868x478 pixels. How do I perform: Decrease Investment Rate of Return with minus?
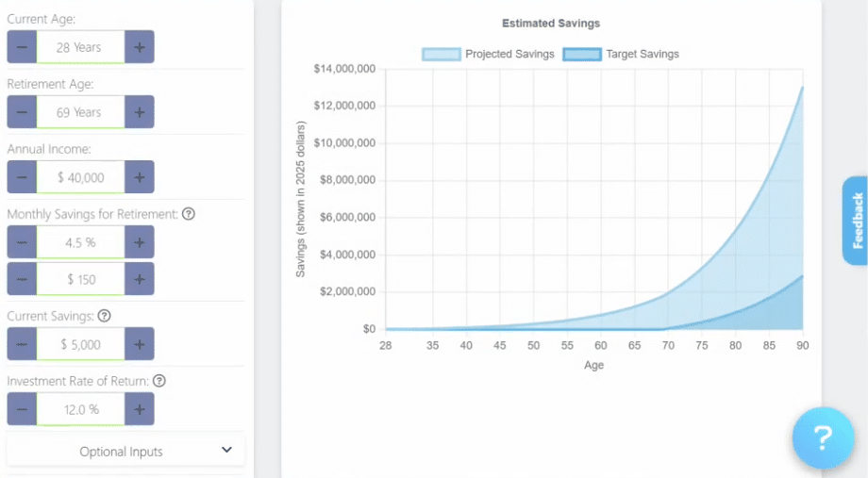[x=22, y=409]
